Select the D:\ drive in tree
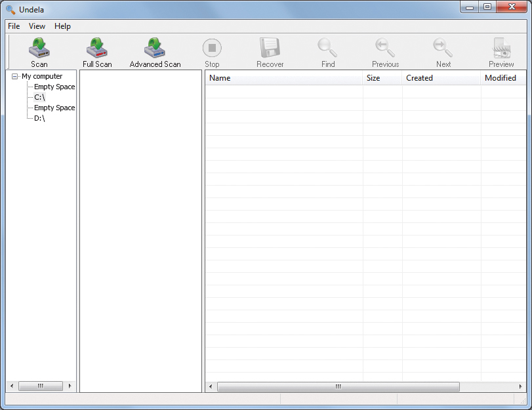The height and width of the screenshot is (410, 532). (x=39, y=118)
